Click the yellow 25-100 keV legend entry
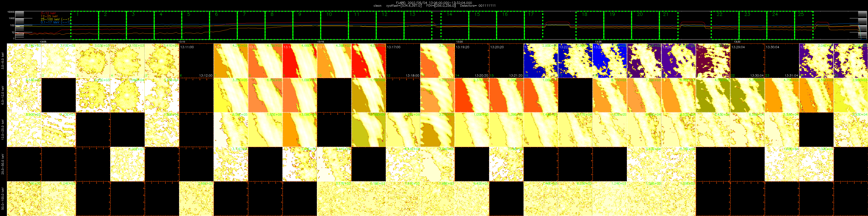Screen dimensions: 868x216 tap(55, 19)
